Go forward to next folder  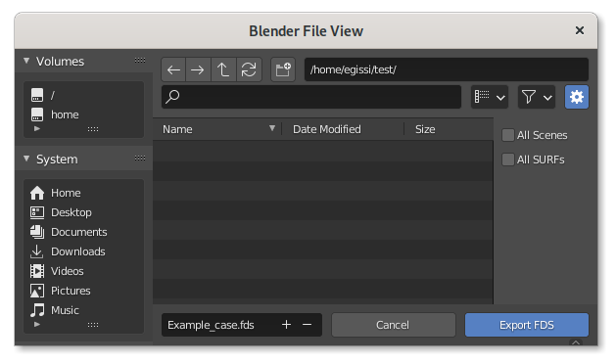pos(198,69)
